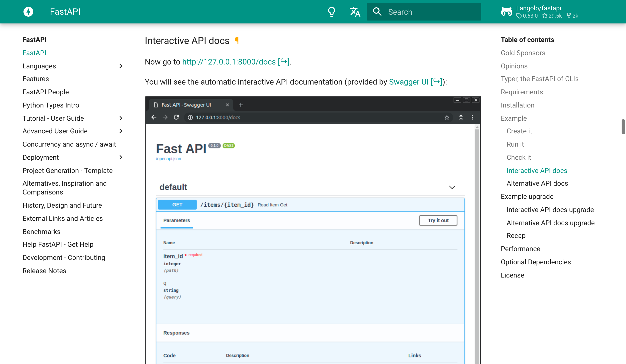This screenshot has height=364, width=626.
Task: Click the incognito icon in pictured browser
Action: point(460,117)
